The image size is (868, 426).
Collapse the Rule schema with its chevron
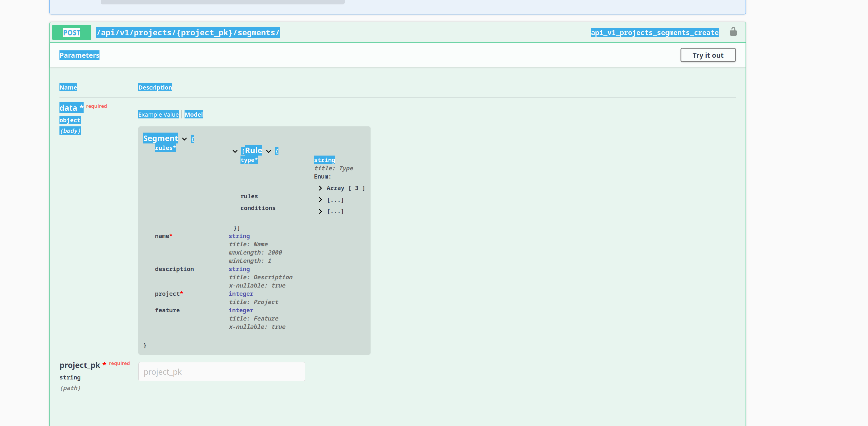pos(268,151)
